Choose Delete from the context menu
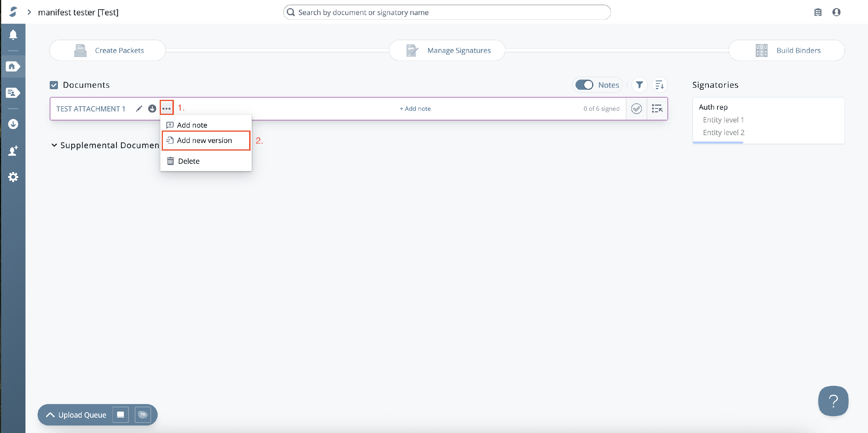The width and height of the screenshot is (868, 433). click(189, 161)
